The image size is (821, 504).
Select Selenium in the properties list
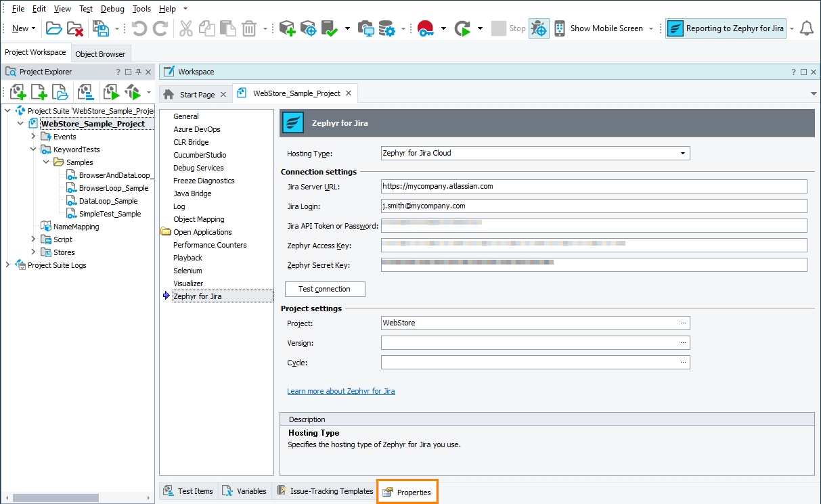tap(187, 271)
